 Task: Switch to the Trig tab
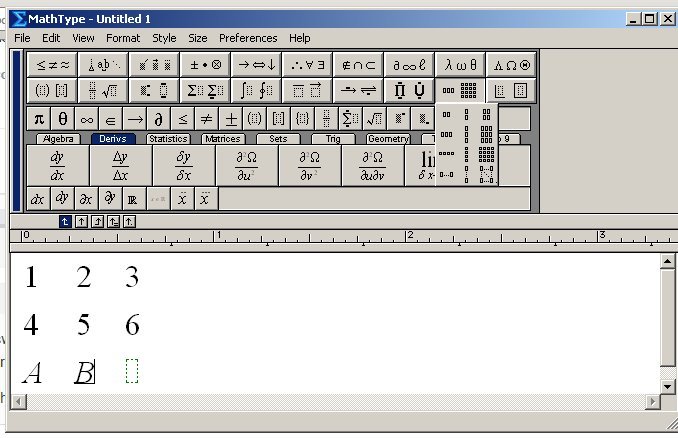point(333,139)
